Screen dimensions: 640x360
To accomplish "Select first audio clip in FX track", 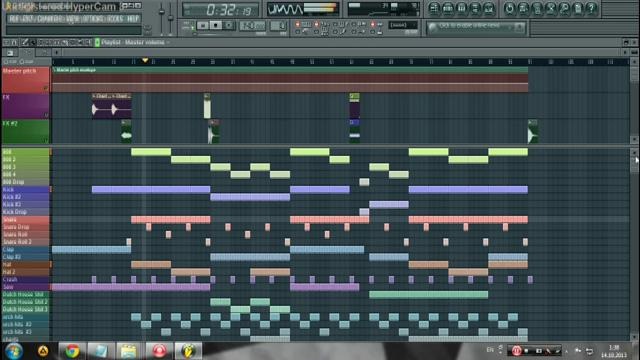I will 101,106.
